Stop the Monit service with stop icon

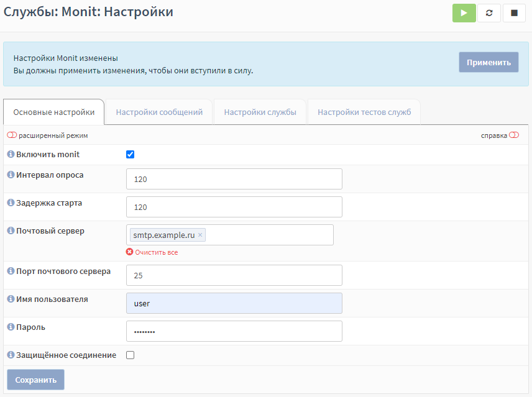click(x=514, y=13)
